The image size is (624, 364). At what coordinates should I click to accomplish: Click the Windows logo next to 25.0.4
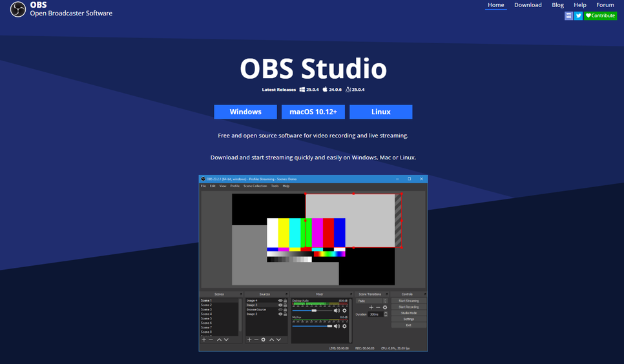click(x=302, y=90)
